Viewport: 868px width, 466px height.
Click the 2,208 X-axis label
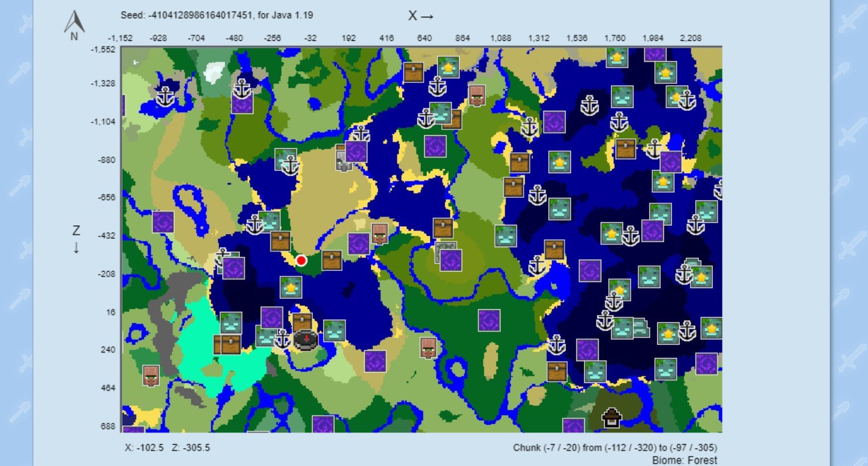691,38
